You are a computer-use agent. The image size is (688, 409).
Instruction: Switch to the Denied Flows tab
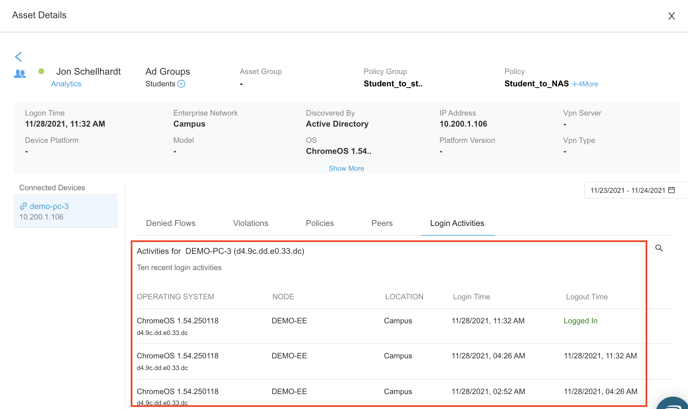tap(171, 223)
